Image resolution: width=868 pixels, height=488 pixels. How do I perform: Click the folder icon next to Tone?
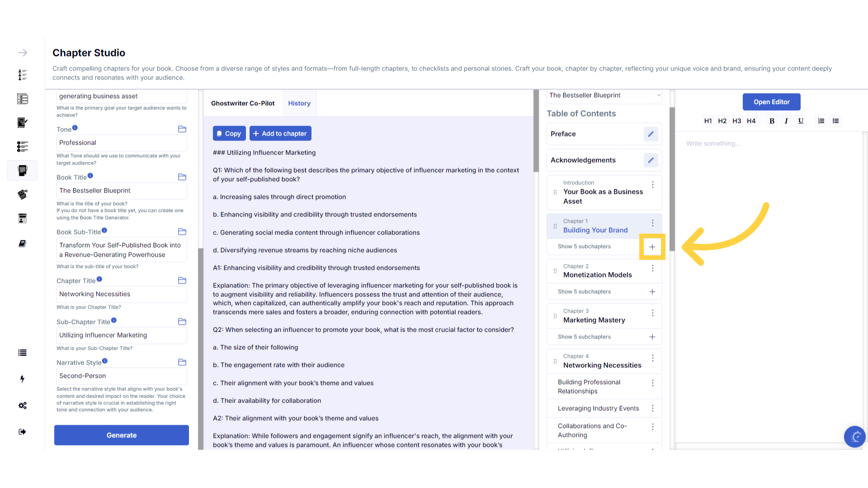[182, 129]
